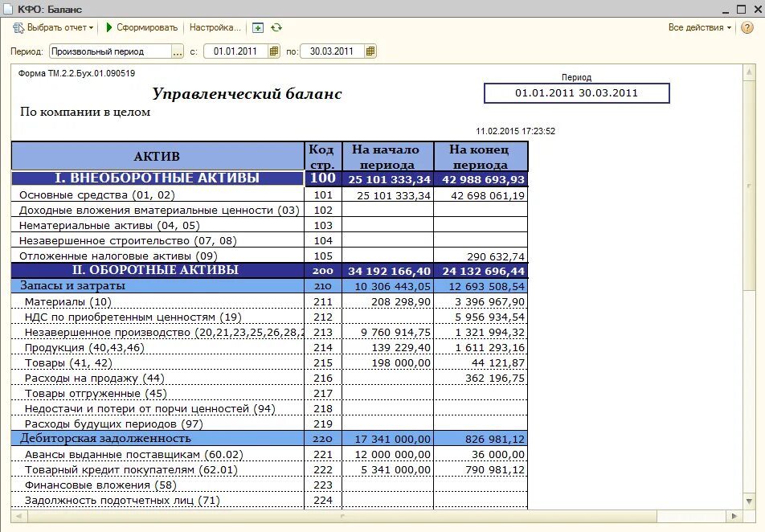765x532 pixels.
Task: Click the ellipsis button beside period field
Action: 178,51
